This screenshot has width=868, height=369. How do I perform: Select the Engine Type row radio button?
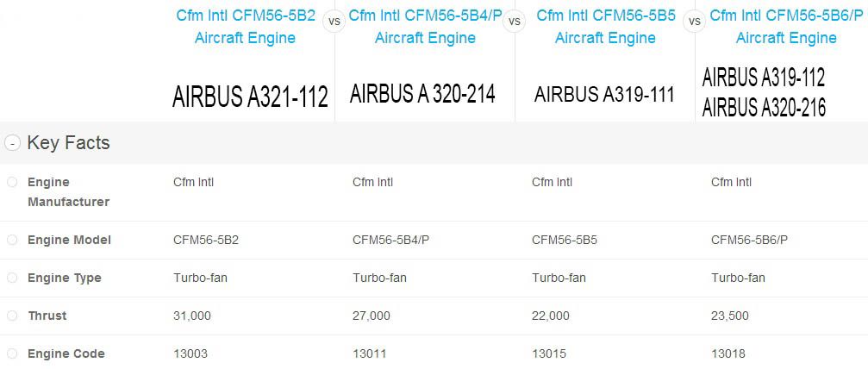[x=12, y=278]
